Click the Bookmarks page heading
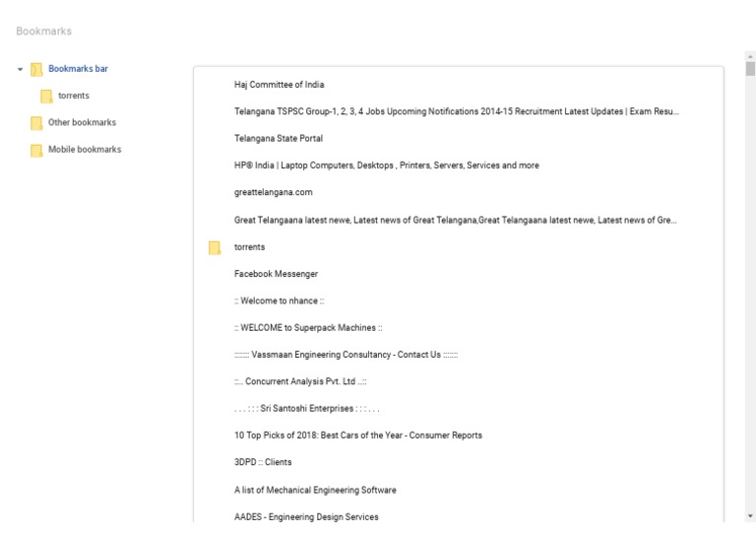The image size is (756, 535). (44, 32)
